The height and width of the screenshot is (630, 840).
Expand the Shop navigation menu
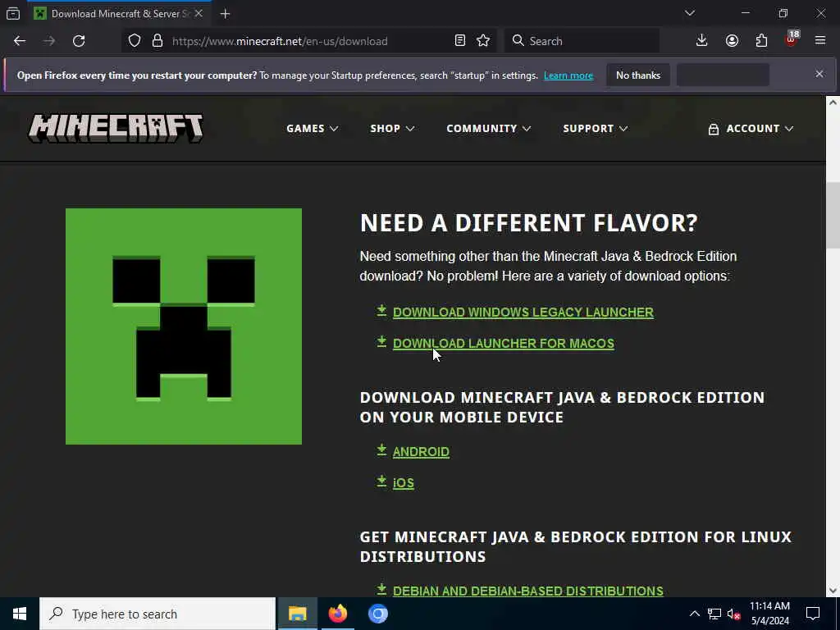(x=392, y=129)
